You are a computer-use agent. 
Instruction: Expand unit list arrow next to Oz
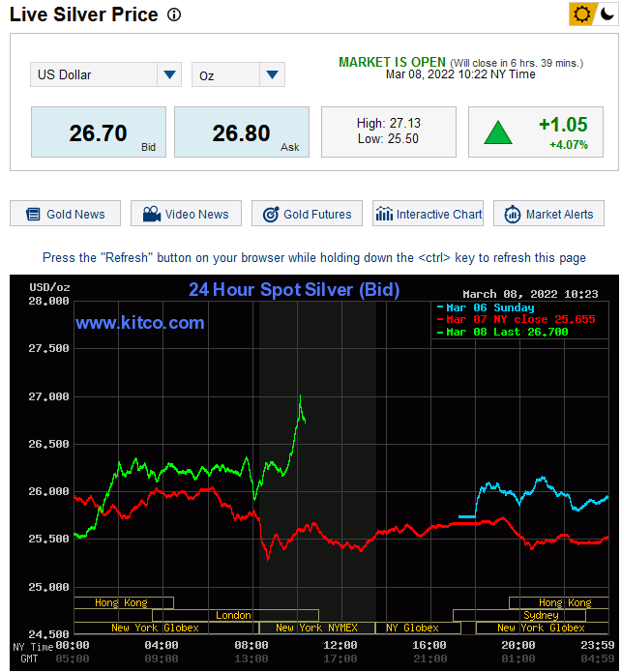273,74
